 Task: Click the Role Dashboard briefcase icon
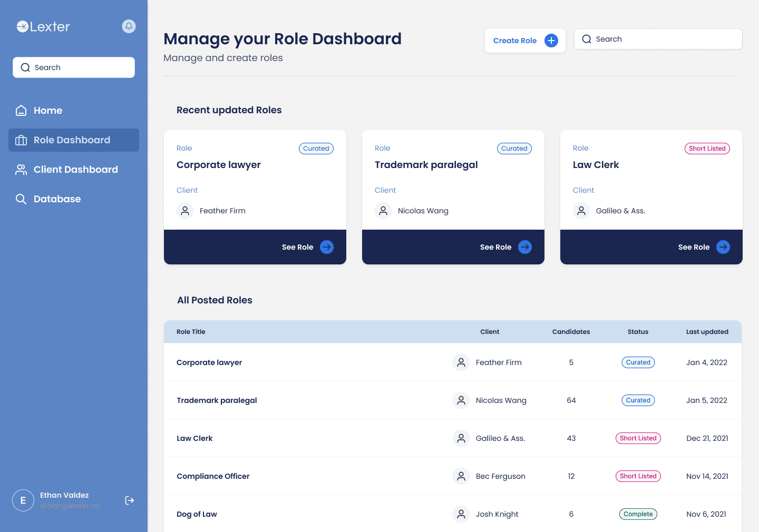[21, 140]
